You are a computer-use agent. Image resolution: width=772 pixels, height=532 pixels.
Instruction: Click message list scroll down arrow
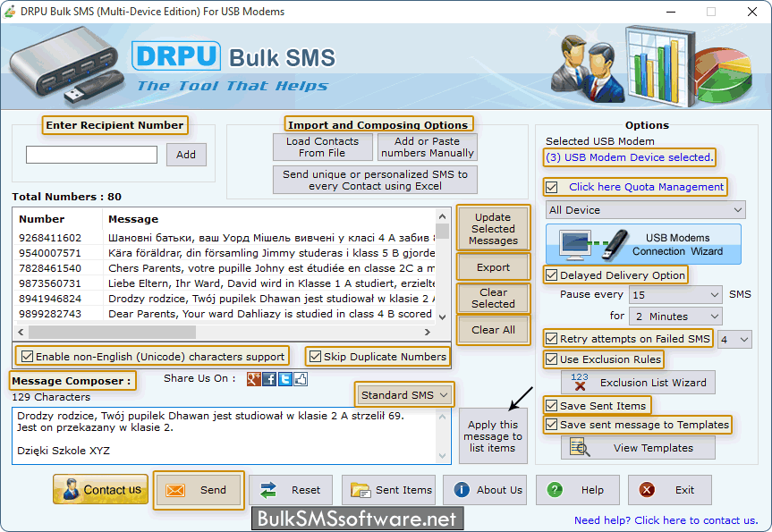[442, 317]
